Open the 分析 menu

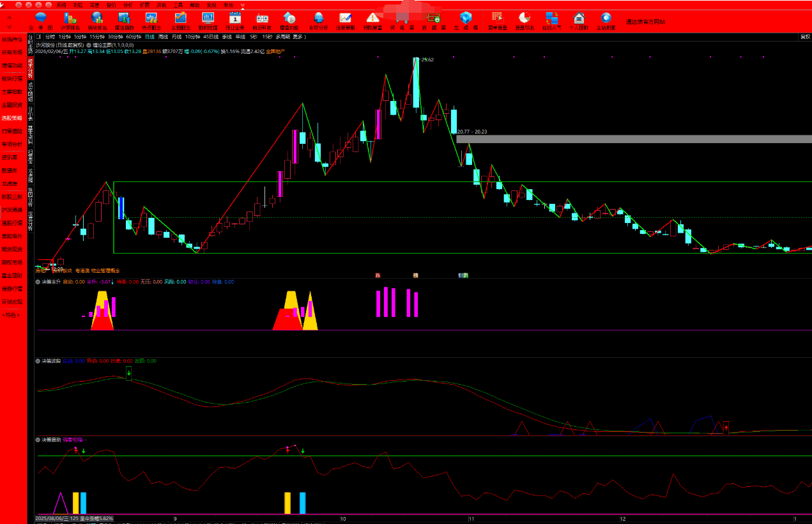pos(127,4)
